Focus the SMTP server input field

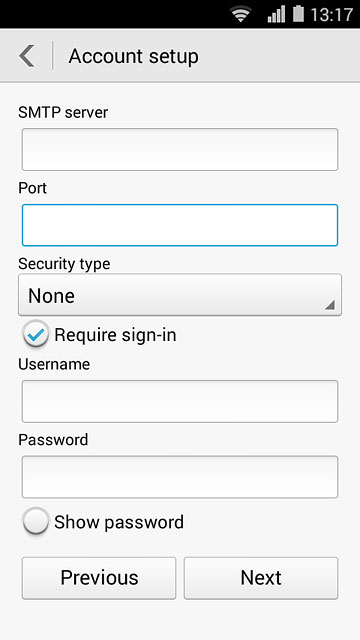[x=180, y=149]
